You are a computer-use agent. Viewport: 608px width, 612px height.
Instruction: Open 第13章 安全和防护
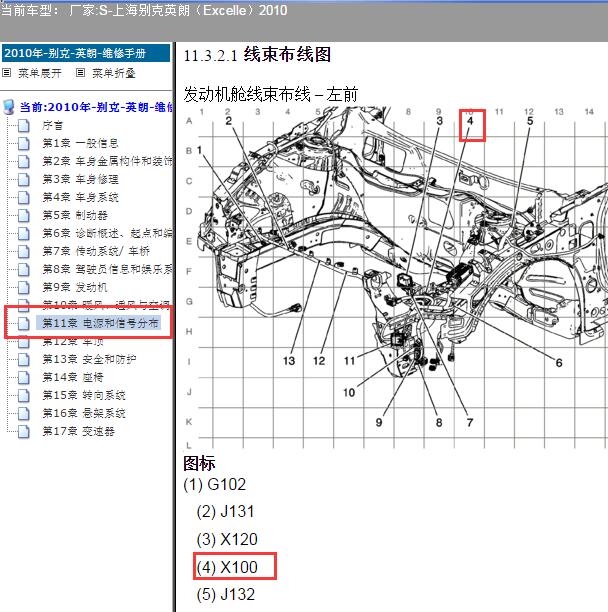(x=89, y=359)
